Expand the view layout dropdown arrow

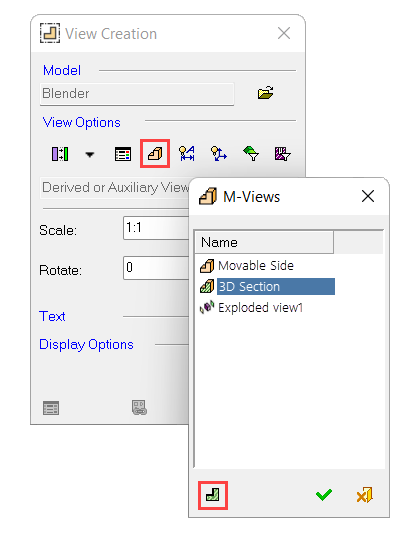(x=90, y=155)
